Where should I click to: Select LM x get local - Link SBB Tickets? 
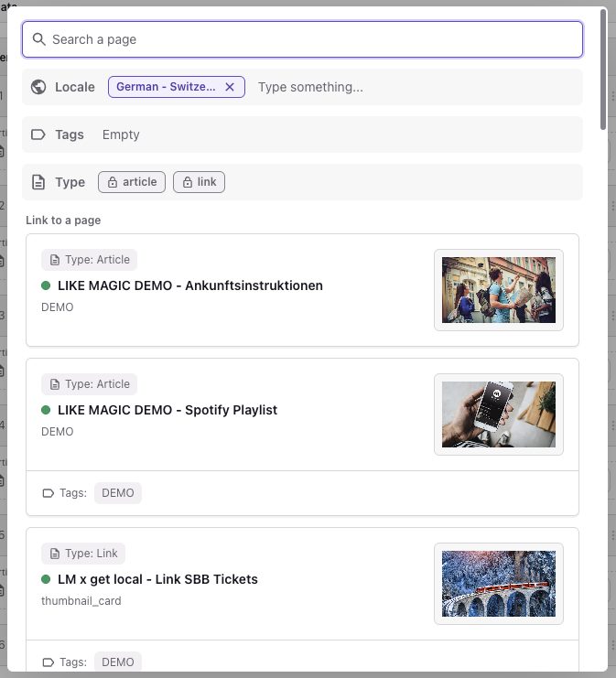pos(157,579)
